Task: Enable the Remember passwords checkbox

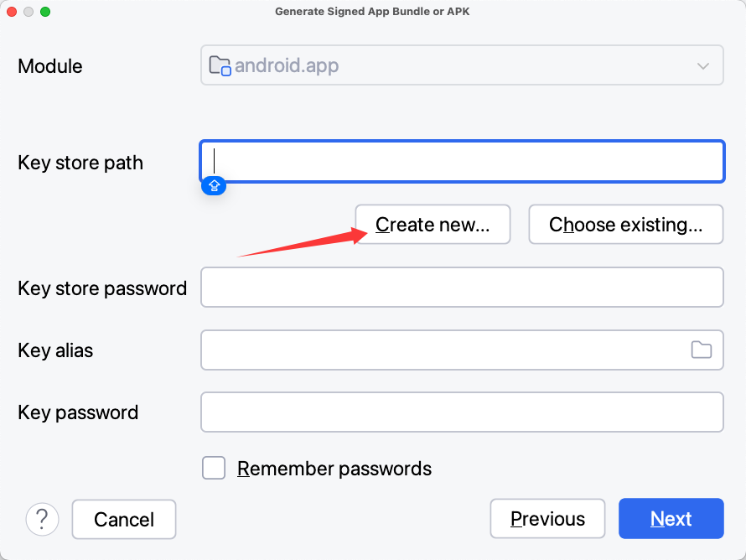Action: [x=214, y=468]
